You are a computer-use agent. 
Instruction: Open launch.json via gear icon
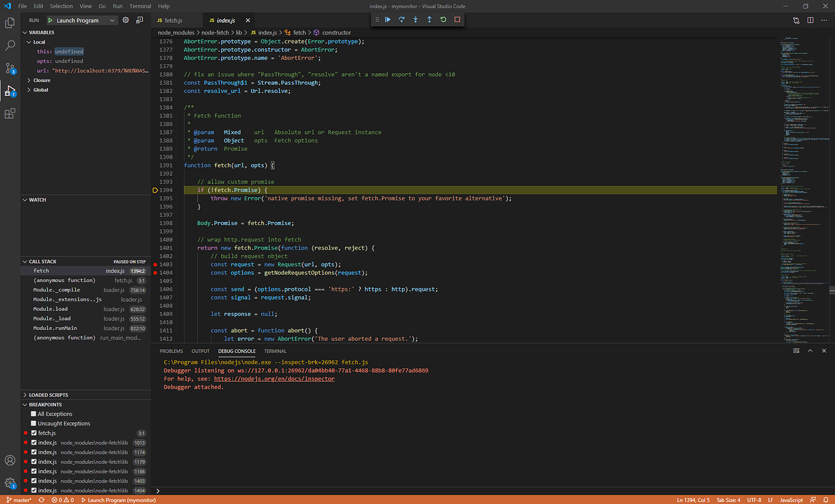(x=126, y=20)
